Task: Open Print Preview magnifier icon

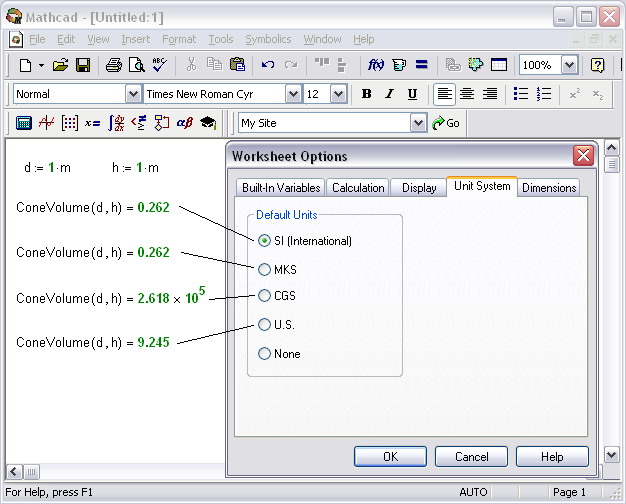Action: tap(137, 65)
